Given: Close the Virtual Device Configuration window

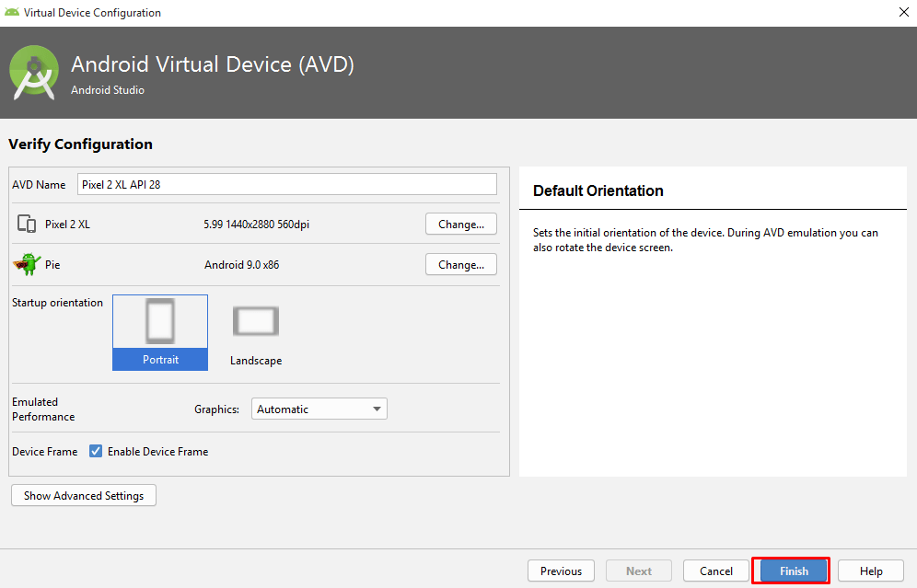Looking at the screenshot, I should tap(901, 13).
